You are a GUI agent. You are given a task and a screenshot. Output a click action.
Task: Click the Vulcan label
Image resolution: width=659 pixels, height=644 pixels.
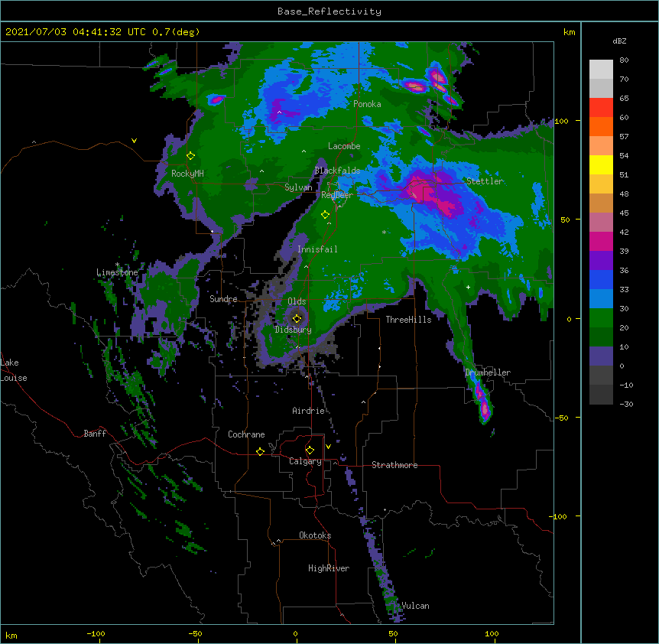(415, 606)
